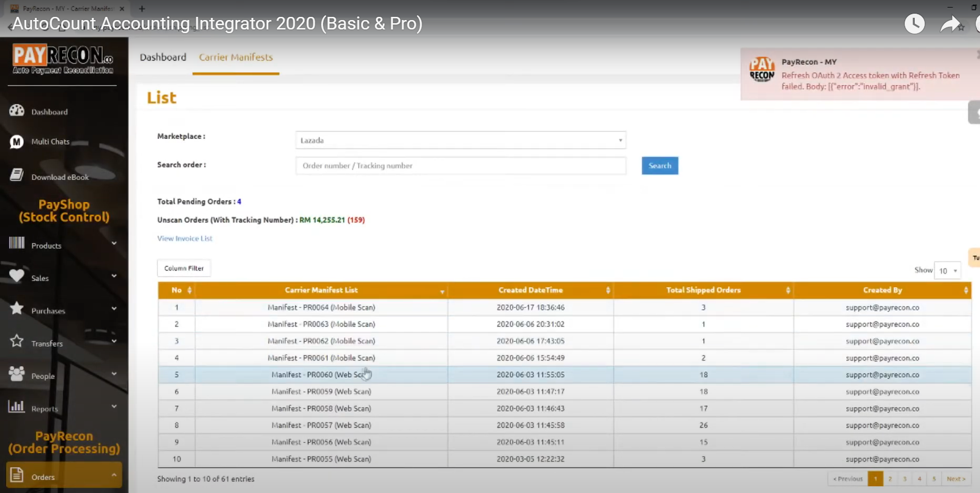This screenshot has width=980, height=493.
Task: Open the Show entries count dropdown
Action: pos(947,270)
